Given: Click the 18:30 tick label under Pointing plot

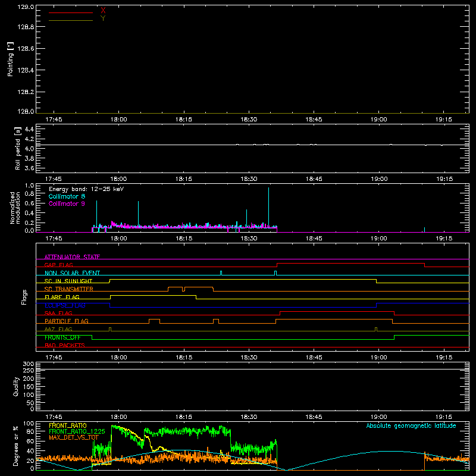Looking at the screenshot, I should click(249, 120).
